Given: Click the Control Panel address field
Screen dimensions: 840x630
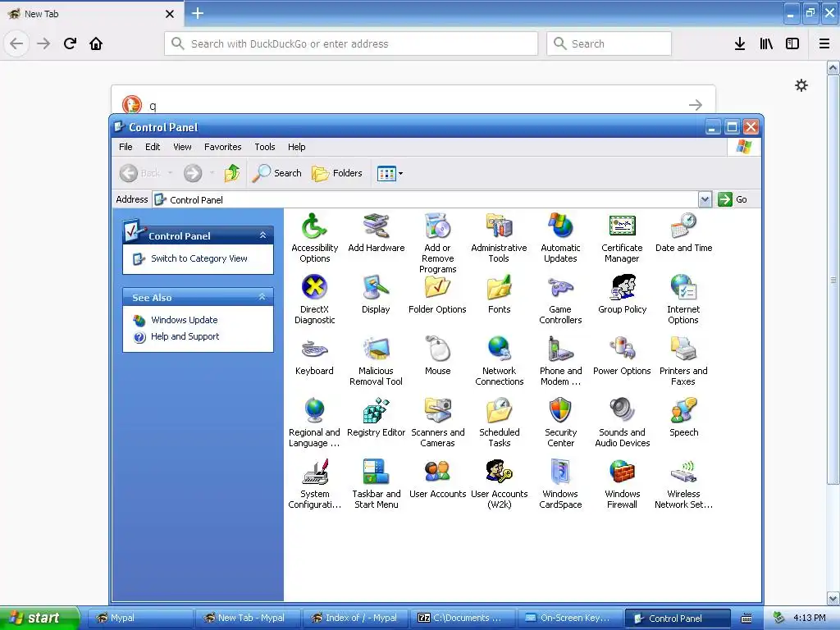Looking at the screenshot, I should (426, 200).
